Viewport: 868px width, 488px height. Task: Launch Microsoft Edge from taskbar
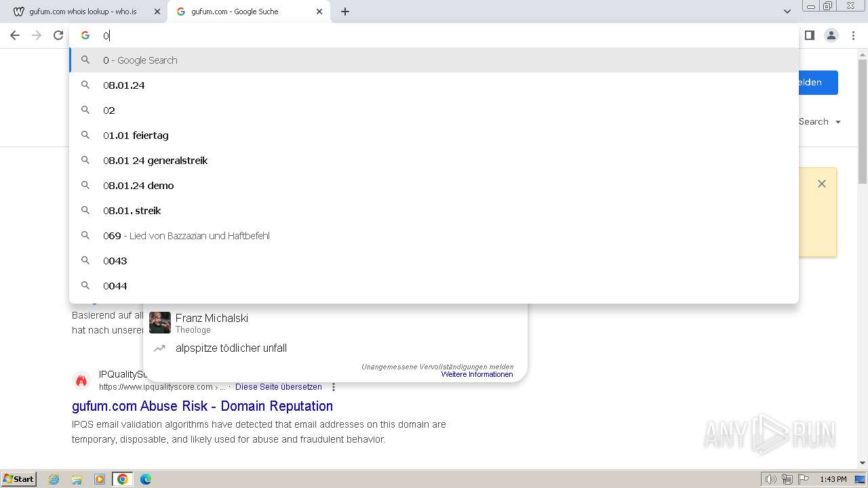(x=145, y=479)
